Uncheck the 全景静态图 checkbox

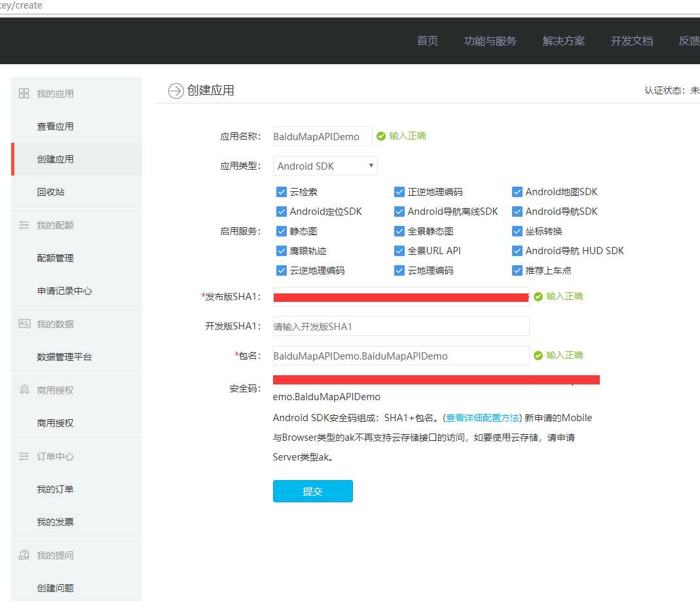pyautogui.click(x=399, y=231)
